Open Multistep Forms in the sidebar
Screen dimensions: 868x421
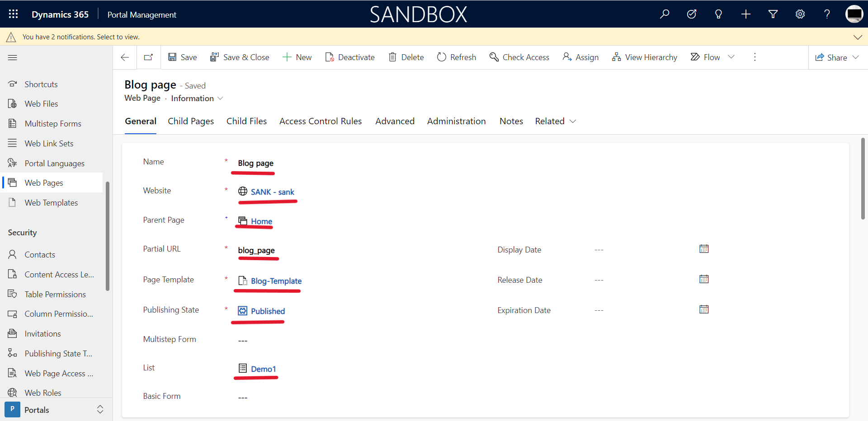(x=52, y=123)
